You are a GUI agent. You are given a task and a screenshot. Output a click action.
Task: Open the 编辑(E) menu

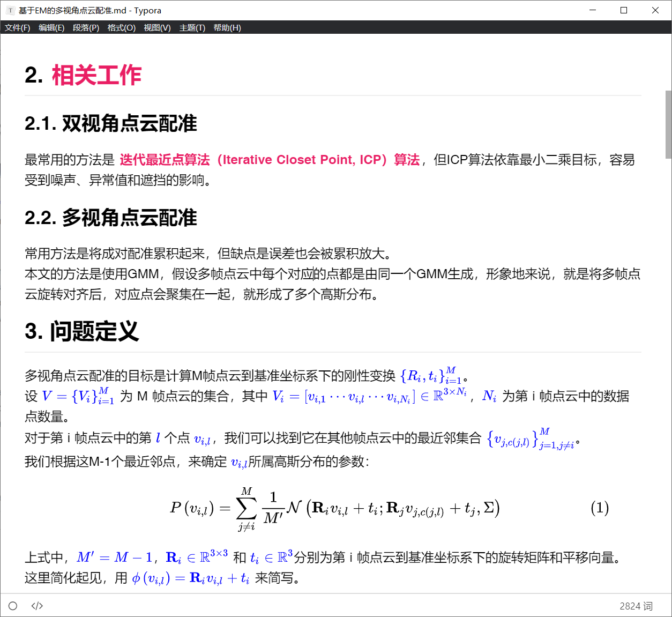pos(51,27)
